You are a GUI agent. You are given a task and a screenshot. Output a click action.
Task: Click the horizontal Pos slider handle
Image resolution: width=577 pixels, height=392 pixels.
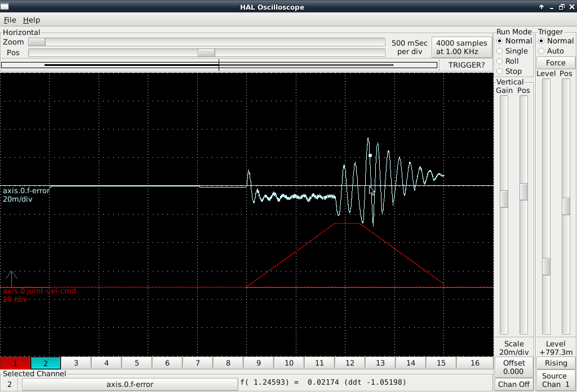tap(206, 52)
